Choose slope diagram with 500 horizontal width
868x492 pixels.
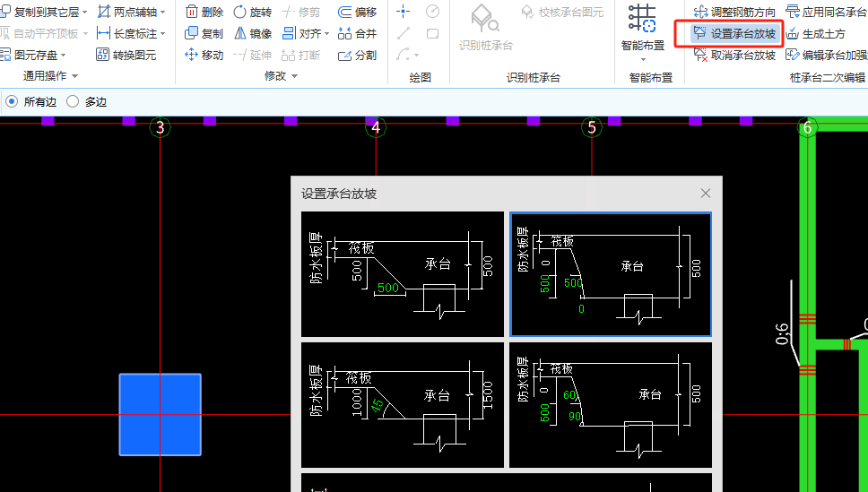(x=403, y=274)
